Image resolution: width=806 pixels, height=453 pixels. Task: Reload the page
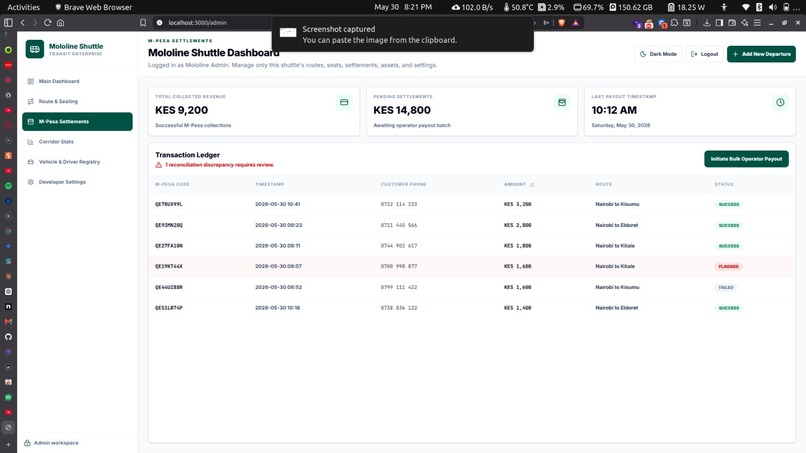tap(47, 23)
